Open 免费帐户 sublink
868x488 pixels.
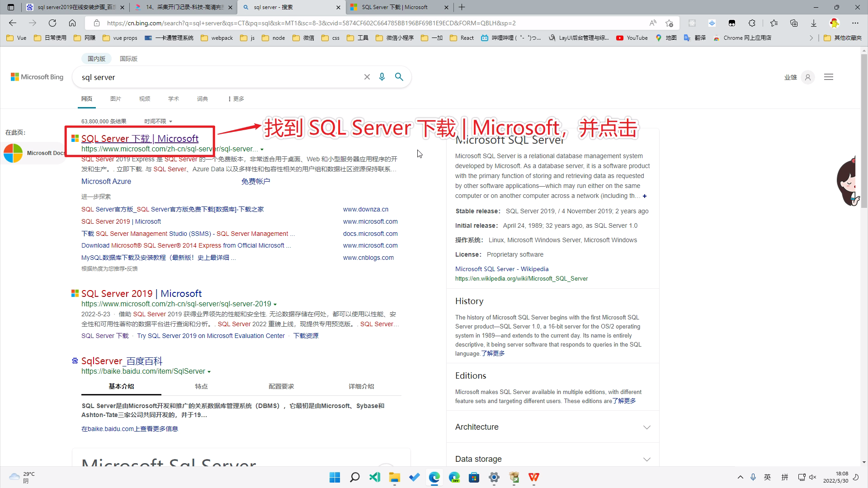pos(255,181)
